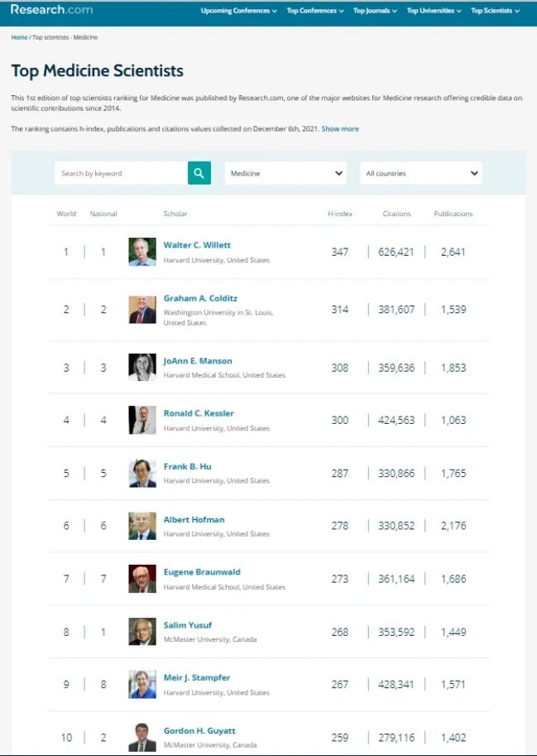Viewport: 537px width, 756px height.
Task: Open the Ronald C. Kessler scholar link
Action: click(199, 413)
